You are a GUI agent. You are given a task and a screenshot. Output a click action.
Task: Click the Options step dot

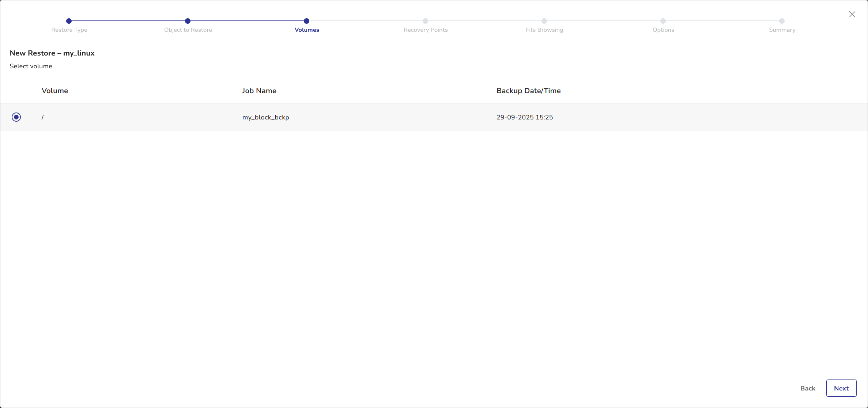pyautogui.click(x=663, y=21)
